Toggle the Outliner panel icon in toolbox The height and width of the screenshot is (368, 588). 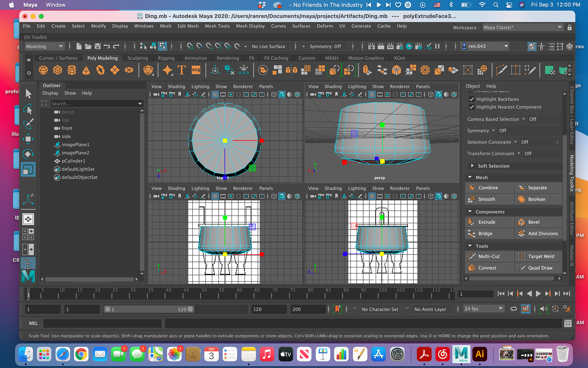pyautogui.click(x=28, y=264)
